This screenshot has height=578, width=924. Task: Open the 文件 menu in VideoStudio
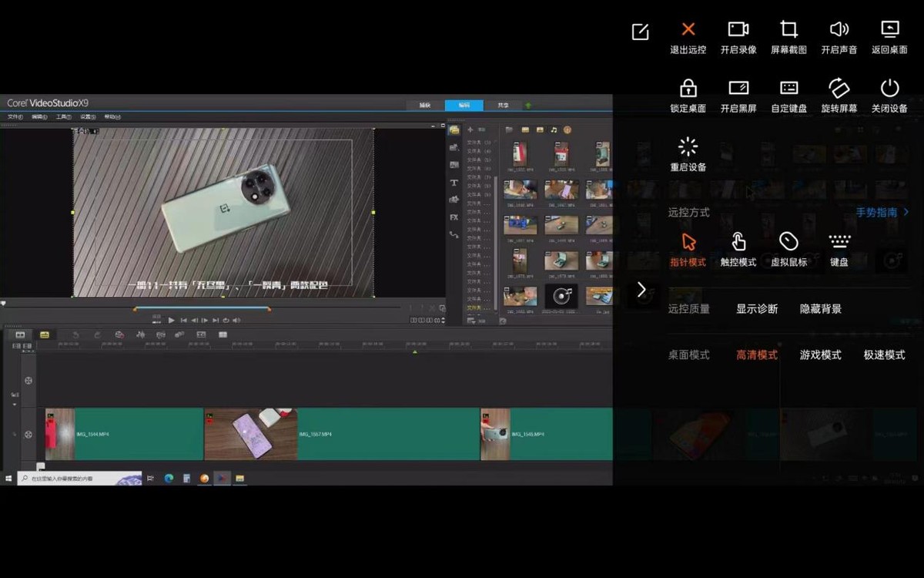[15, 117]
